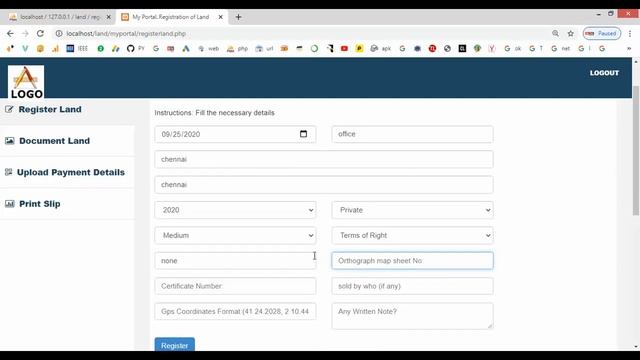Open the orange bar chart bookmark icon
Screen dimensions: 640x360
coord(55,49)
